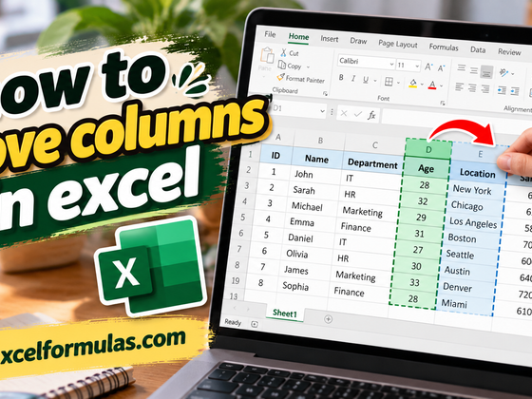Screen dimensions: 532x399
Task: Add a new sheet with plus icon
Action: tap(328, 319)
